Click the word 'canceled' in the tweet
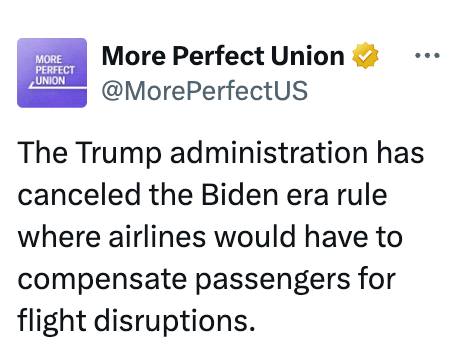This screenshot has width=464, height=362. point(79,195)
